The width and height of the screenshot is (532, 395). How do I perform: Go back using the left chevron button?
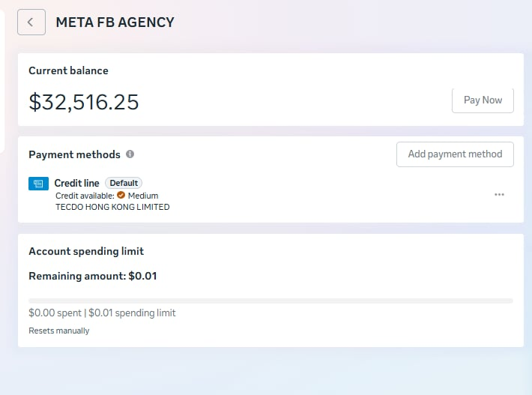coord(31,22)
